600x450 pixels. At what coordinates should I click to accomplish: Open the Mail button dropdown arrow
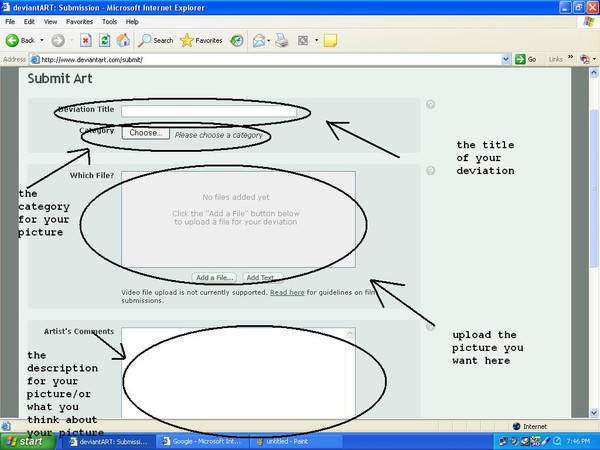point(269,40)
